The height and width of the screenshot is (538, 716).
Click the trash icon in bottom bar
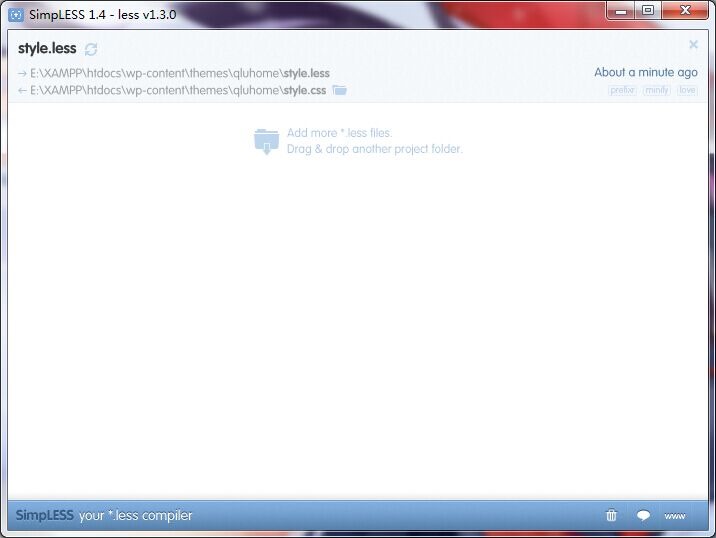pos(611,515)
